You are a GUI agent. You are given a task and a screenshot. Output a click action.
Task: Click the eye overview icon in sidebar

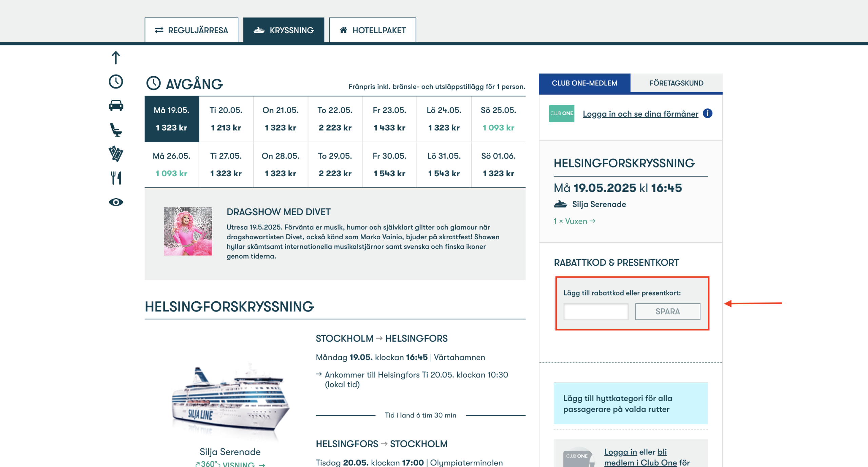click(x=116, y=202)
